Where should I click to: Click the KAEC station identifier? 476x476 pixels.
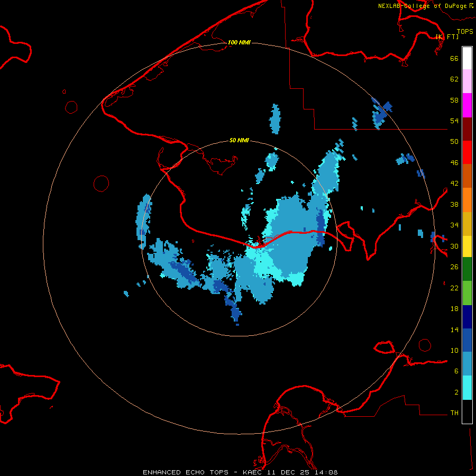point(253,472)
